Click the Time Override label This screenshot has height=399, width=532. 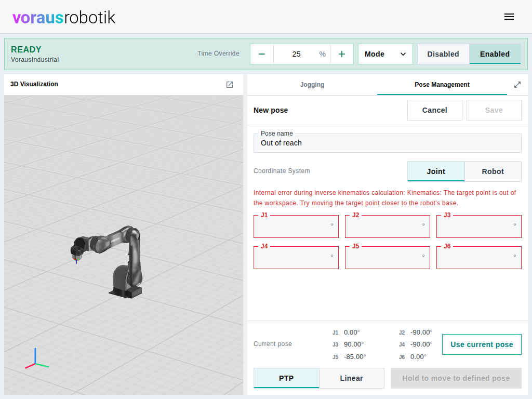coord(219,54)
